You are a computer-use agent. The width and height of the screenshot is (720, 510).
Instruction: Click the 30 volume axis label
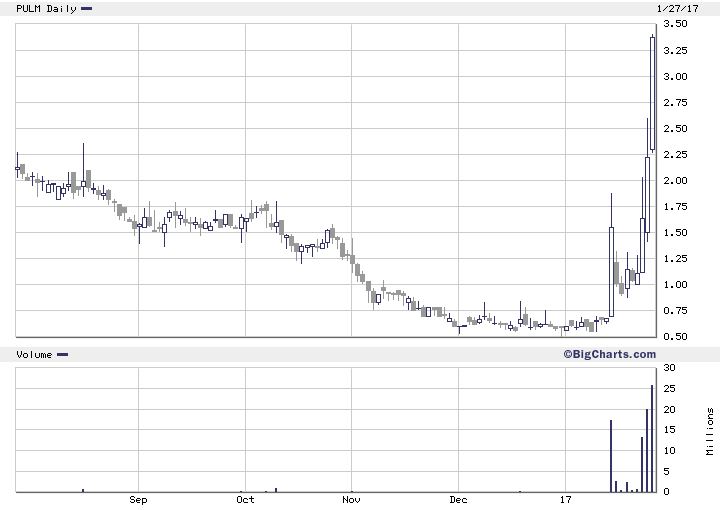(x=669, y=368)
